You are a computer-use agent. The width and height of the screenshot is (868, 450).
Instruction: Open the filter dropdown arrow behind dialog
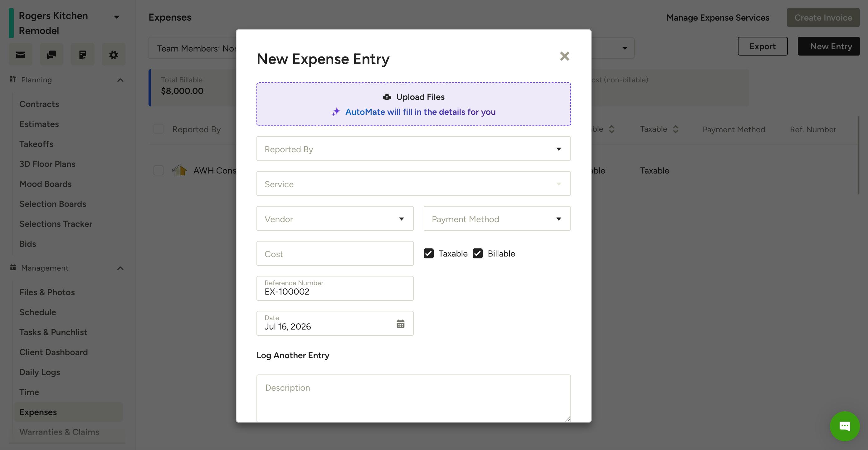click(625, 48)
